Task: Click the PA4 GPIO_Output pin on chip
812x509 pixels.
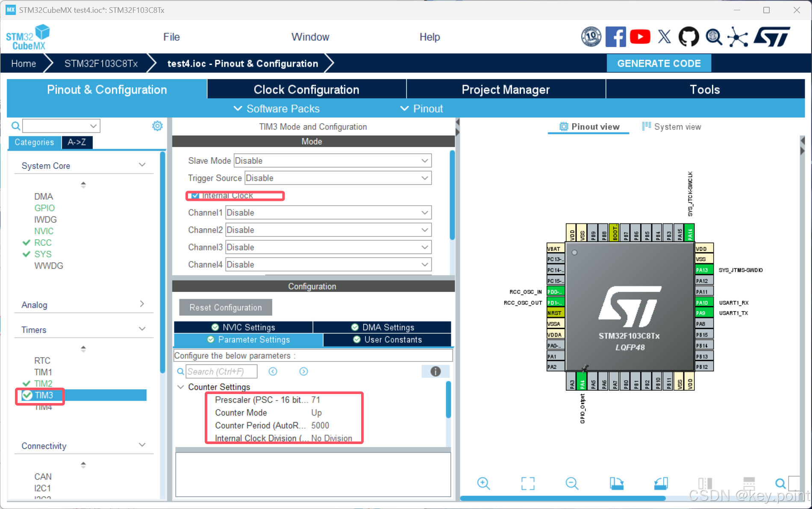Action: (582, 381)
